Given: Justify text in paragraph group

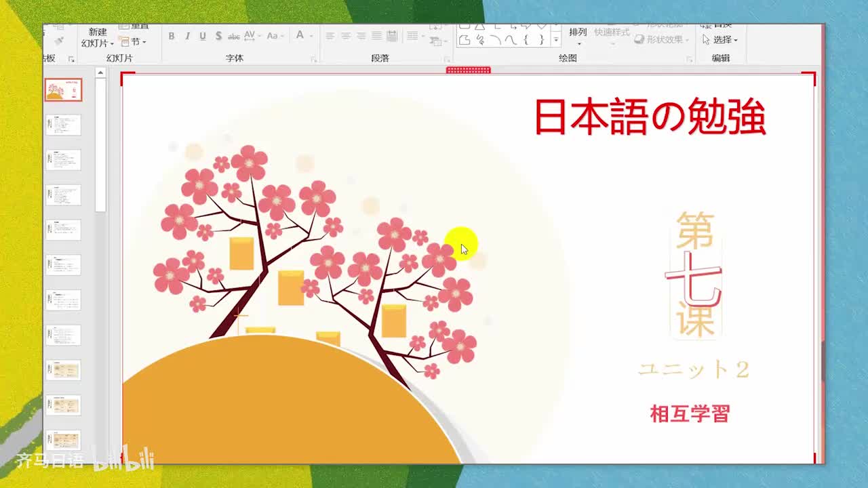Looking at the screenshot, I should coord(376,36).
